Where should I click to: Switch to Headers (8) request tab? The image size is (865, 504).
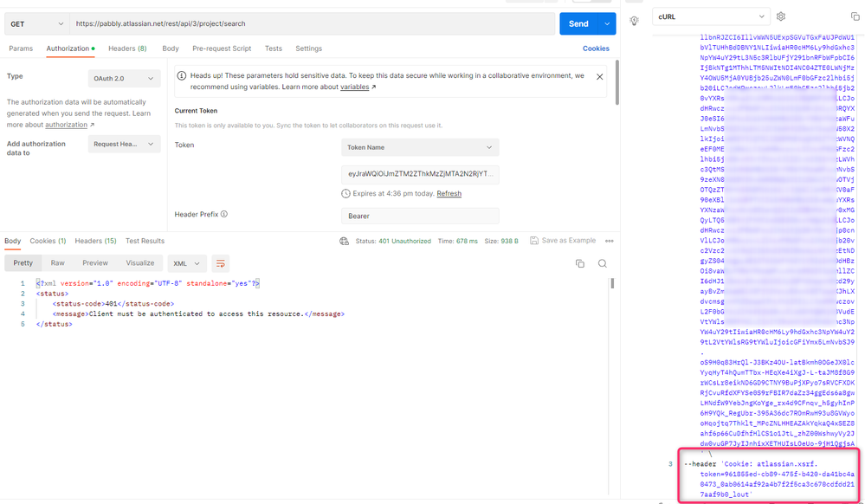[x=127, y=48]
